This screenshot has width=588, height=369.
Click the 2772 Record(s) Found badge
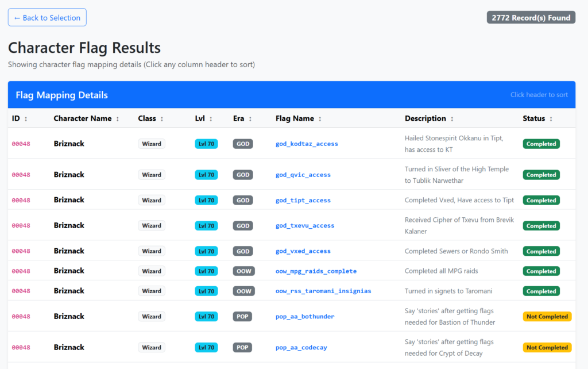531,18
